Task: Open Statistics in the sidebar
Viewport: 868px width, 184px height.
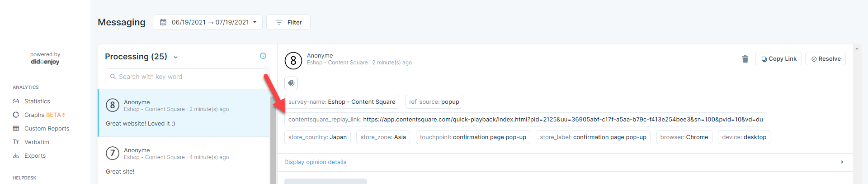Action: pos(37,101)
